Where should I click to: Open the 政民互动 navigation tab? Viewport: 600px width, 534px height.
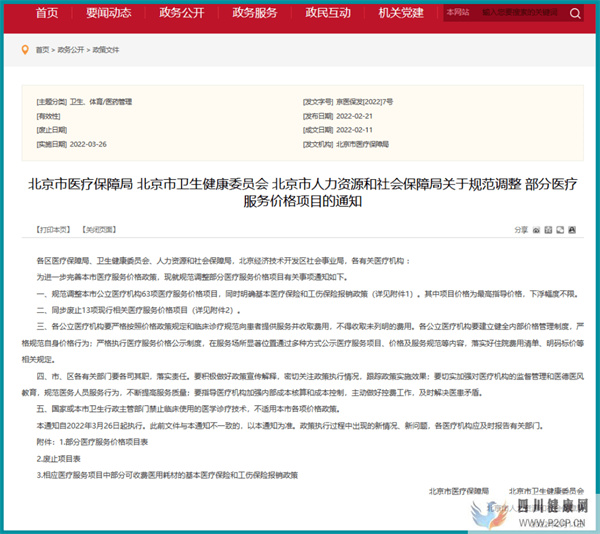(328, 13)
